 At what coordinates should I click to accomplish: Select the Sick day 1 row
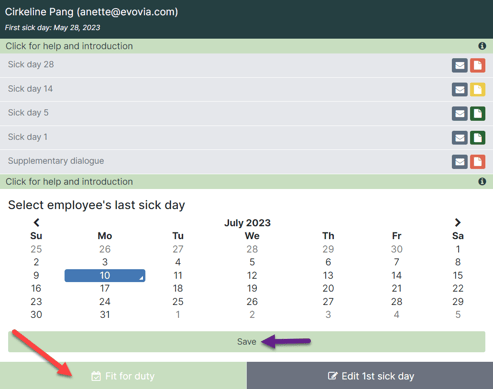click(246, 137)
